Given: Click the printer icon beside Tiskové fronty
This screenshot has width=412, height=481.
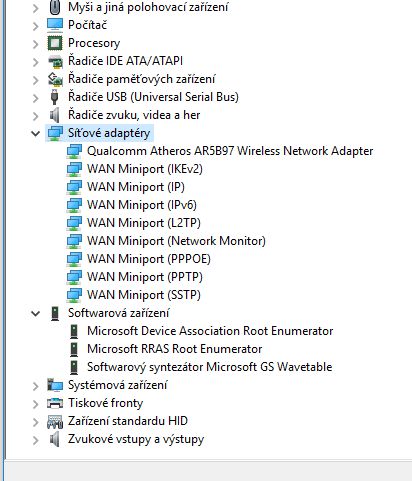Looking at the screenshot, I should 55,403.
